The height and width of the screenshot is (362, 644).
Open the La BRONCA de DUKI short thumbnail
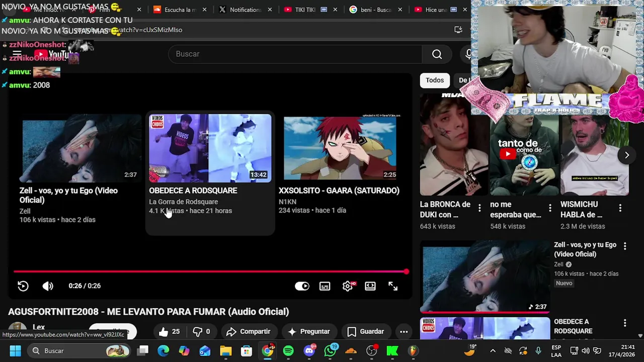click(x=453, y=146)
